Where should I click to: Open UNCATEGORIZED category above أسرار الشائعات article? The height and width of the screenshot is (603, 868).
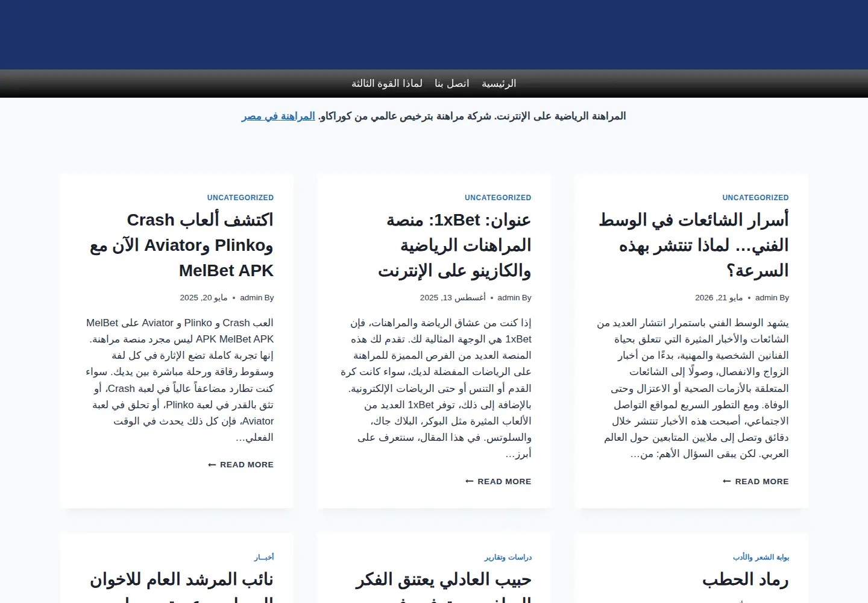tap(755, 198)
